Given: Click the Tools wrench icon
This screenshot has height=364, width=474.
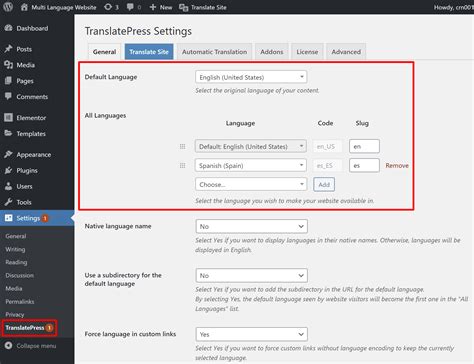Looking at the screenshot, I should click(9, 202).
